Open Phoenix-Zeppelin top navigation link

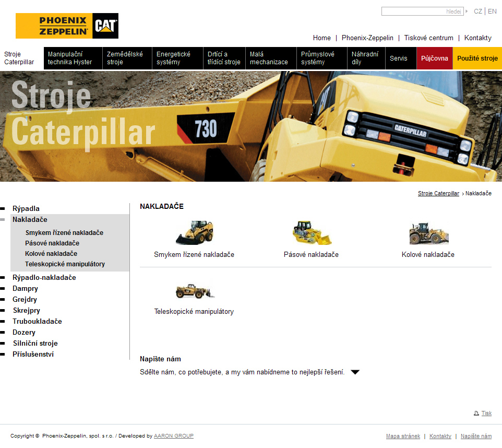click(x=367, y=38)
